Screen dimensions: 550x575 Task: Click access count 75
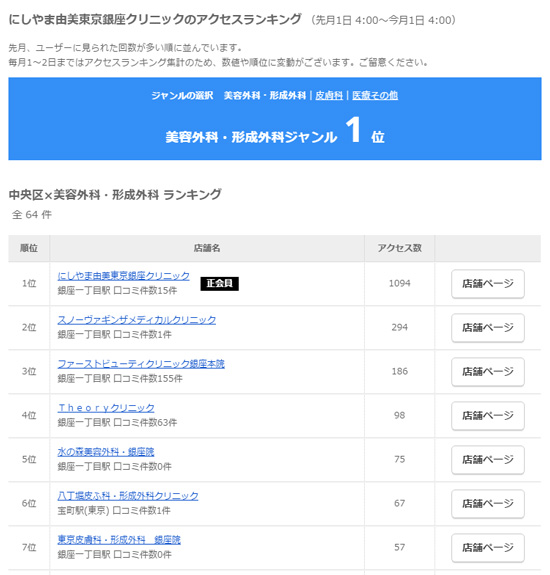tap(400, 459)
